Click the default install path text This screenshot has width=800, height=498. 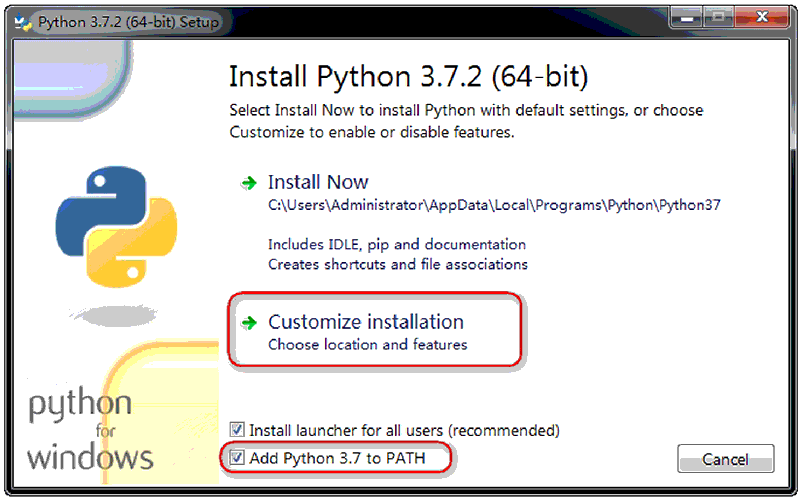494,205
